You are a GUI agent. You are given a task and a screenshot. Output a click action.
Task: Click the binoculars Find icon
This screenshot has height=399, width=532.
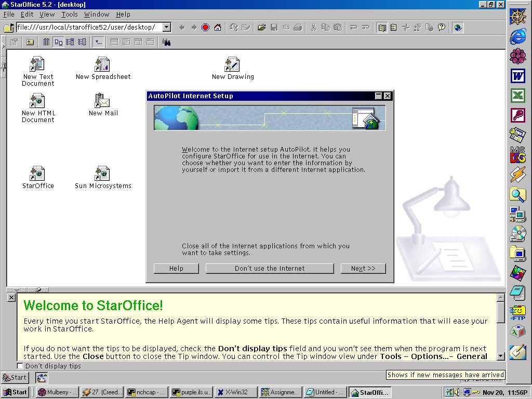click(166, 42)
